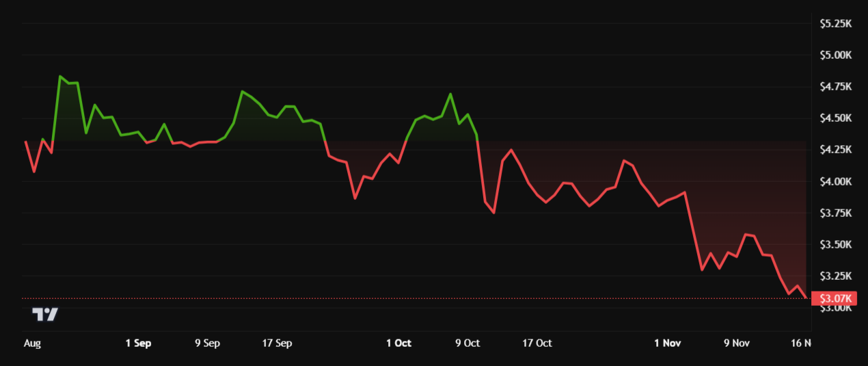Click the $5.00K price axis label

(836, 55)
